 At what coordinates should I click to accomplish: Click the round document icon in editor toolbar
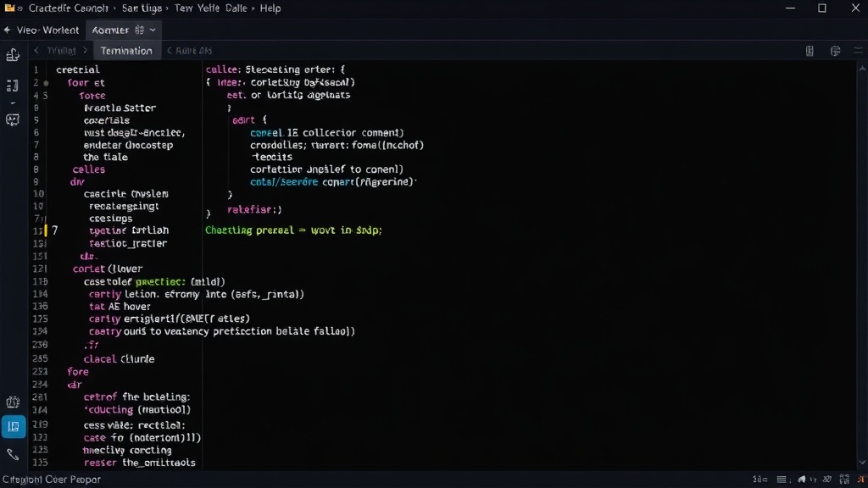click(x=835, y=51)
